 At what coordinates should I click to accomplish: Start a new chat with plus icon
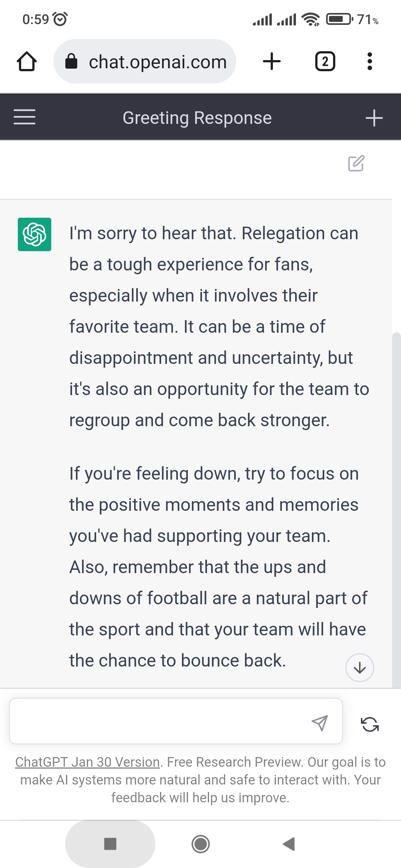pos(374,118)
